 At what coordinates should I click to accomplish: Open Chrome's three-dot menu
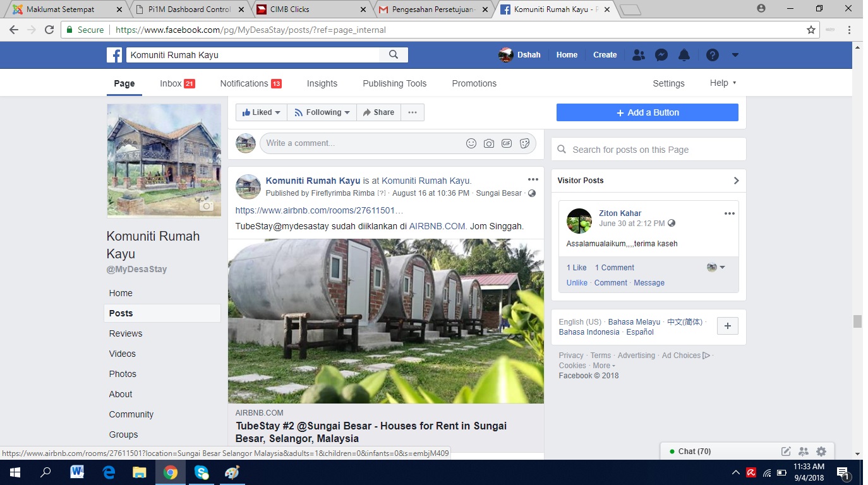[x=850, y=30]
